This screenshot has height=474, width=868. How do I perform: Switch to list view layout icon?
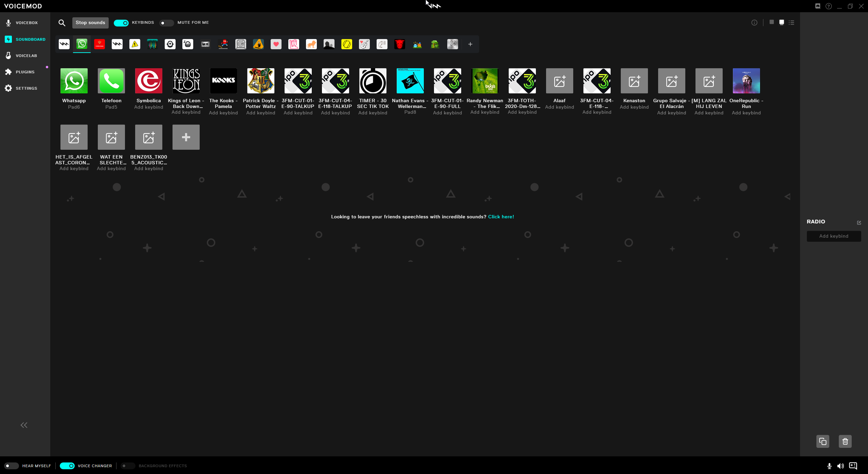[x=792, y=22]
